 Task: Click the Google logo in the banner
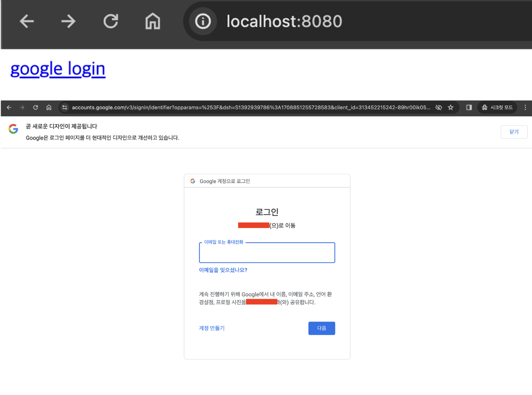pyautogui.click(x=13, y=129)
